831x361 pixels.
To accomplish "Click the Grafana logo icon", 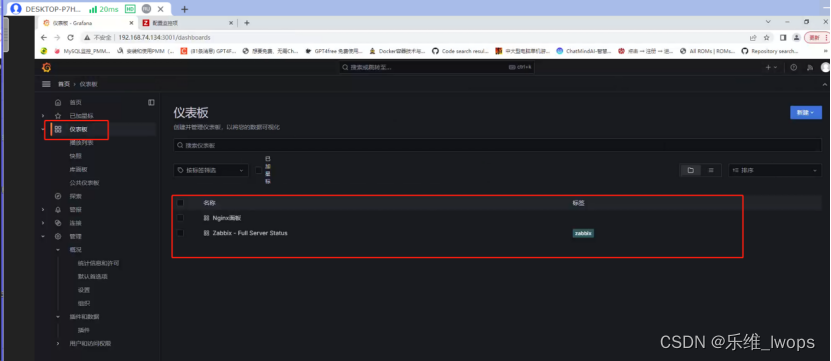I will (x=46, y=67).
